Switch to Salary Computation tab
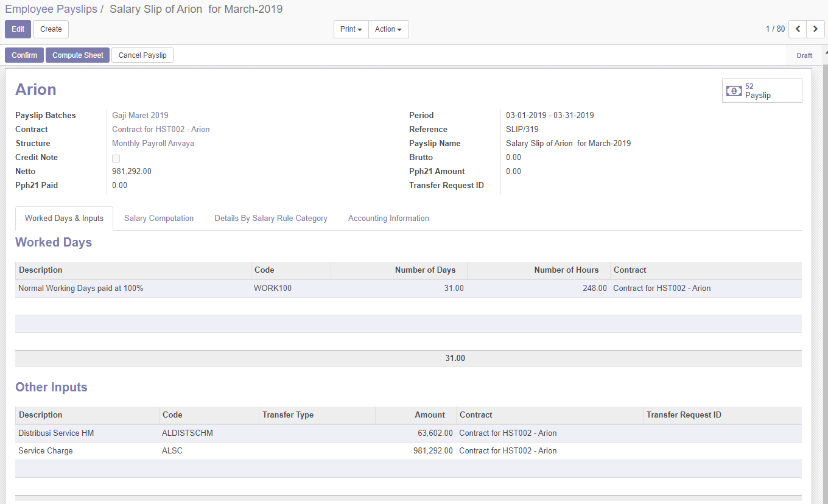 pos(159,219)
